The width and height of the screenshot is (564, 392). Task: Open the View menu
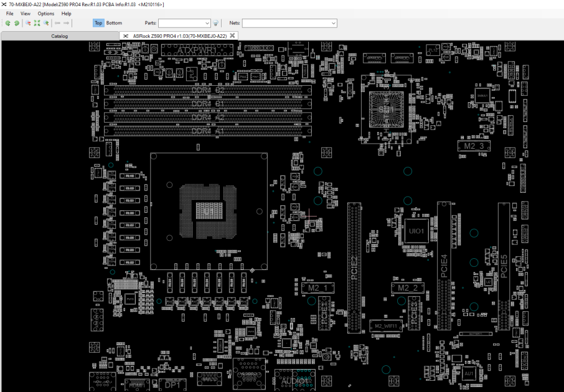click(x=25, y=14)
